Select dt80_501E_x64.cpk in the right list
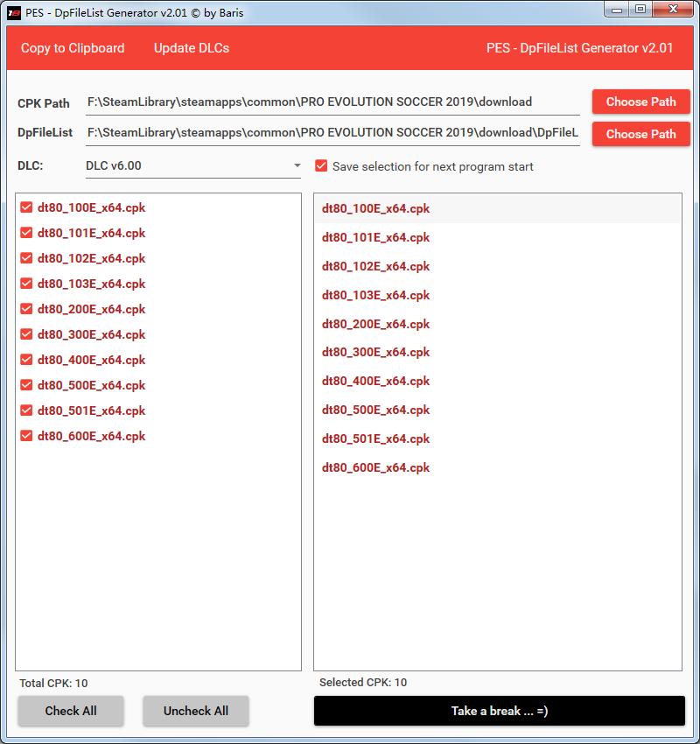Viewport: 700px width, 744px height. [498, 439]
